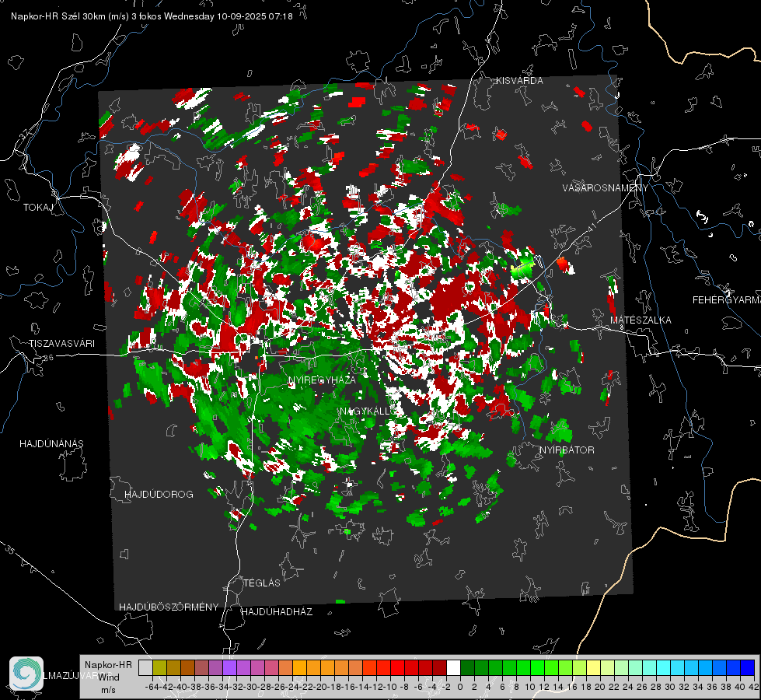Select the orange swatch between -24 and -22
This screenshot has width=761, height=700.
299,668
